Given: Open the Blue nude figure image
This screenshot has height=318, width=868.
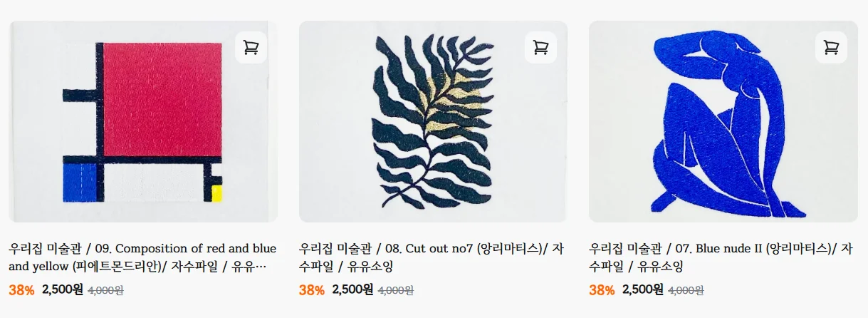Looking at the screenshot, I should (x=723, y=122).
